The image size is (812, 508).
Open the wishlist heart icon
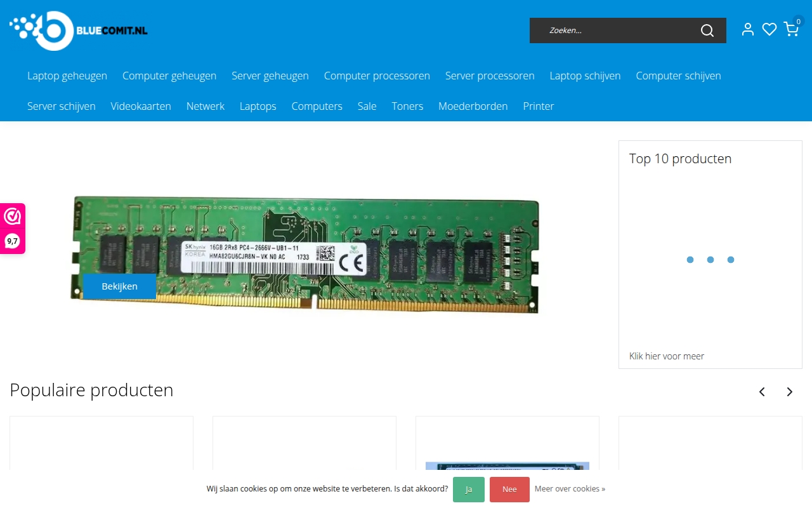[x=769, y=29]
